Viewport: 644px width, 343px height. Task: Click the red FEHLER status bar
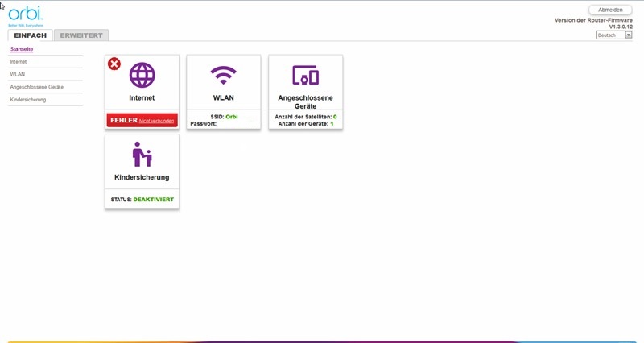tap(142, 120)
